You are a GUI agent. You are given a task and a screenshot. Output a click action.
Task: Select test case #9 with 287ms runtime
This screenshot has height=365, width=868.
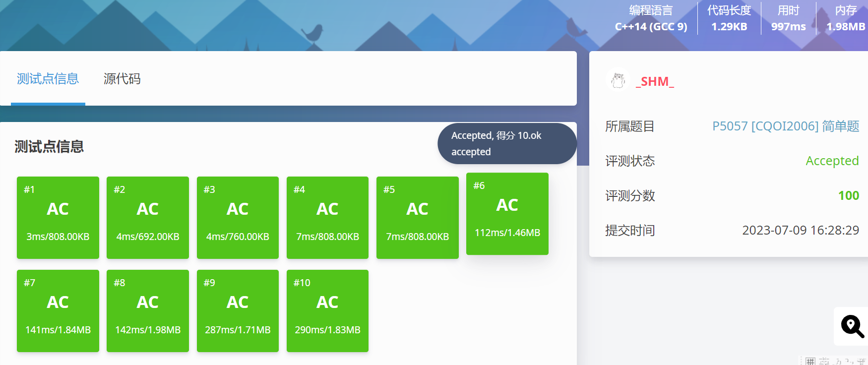point(238,311)
